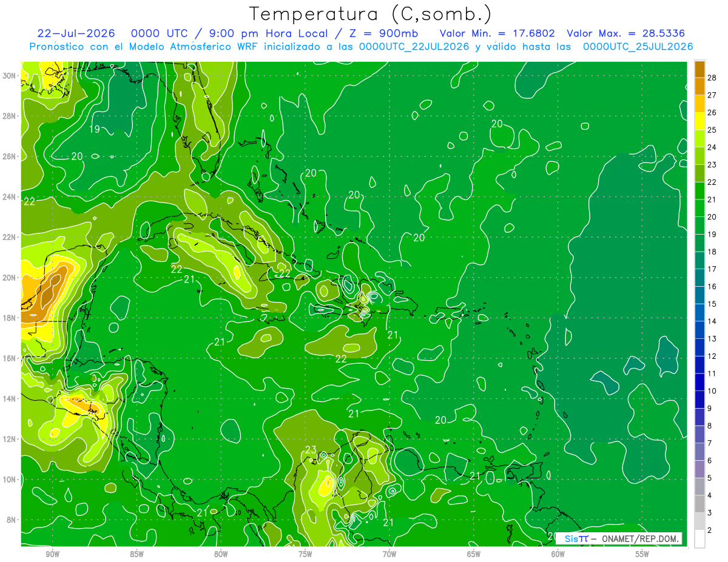Click the '16N' latitude label
728x562 pixels.
click(10, 358)
